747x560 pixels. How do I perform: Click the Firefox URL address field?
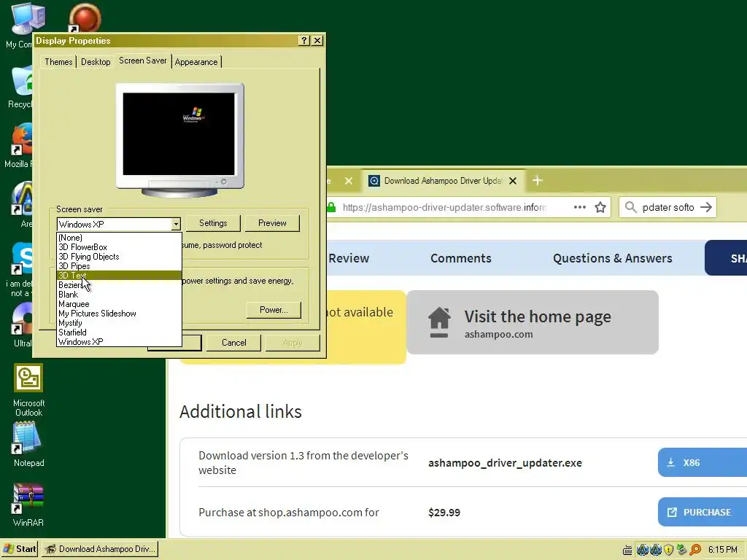[444, 207]
